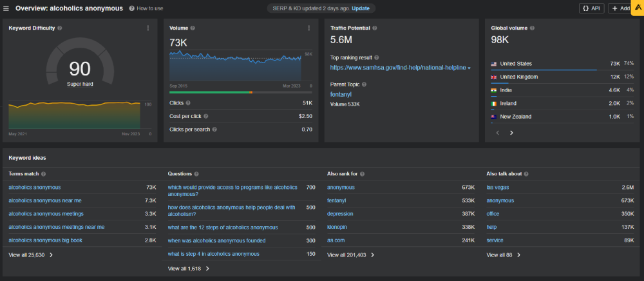Select the 5.6M traffic potential value
Screen dimensions: 644x281
pyautogui.click(x=341, y=40)
